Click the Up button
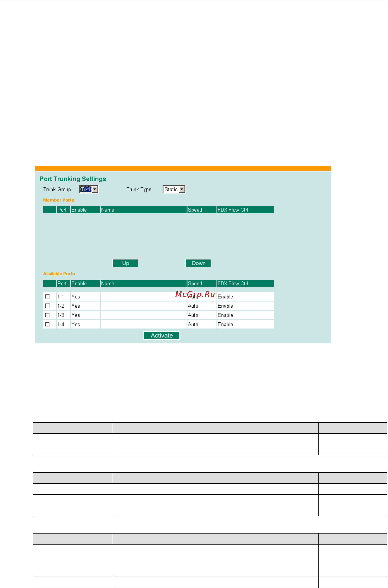388x588 pixels. coord(125,263)
